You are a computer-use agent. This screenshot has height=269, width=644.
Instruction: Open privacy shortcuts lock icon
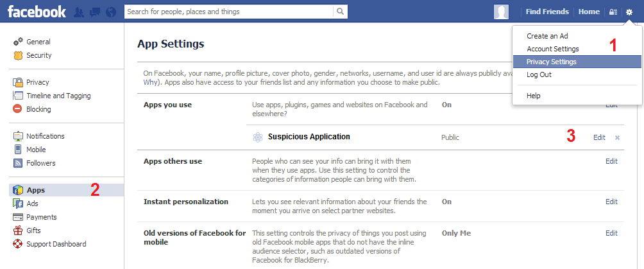(x=613, y=12)
